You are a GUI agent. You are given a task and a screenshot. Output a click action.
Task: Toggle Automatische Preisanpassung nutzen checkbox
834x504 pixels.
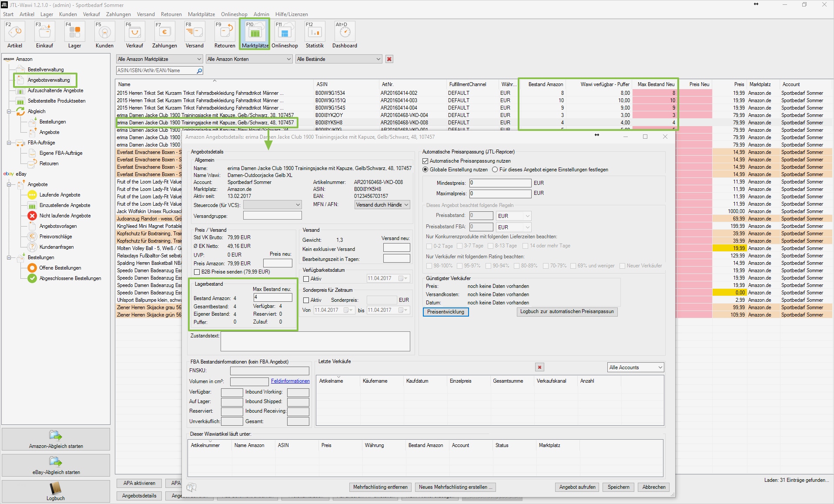[425, 161]
